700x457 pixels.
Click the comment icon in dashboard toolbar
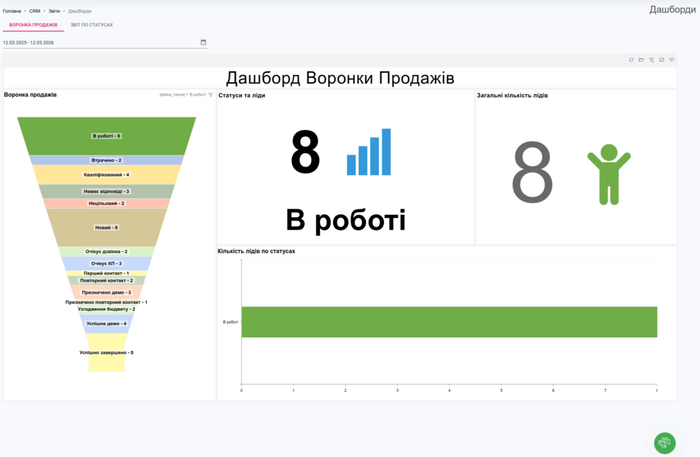[672, 60]
